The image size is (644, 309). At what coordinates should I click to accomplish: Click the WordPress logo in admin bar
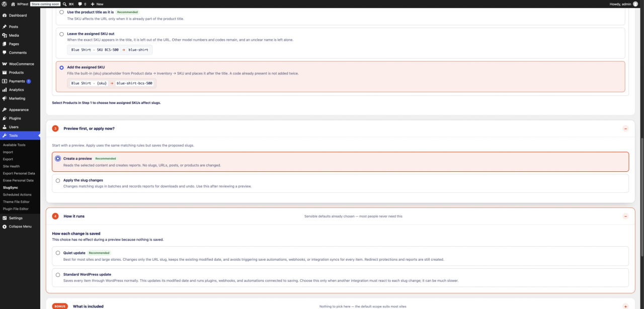5,4
